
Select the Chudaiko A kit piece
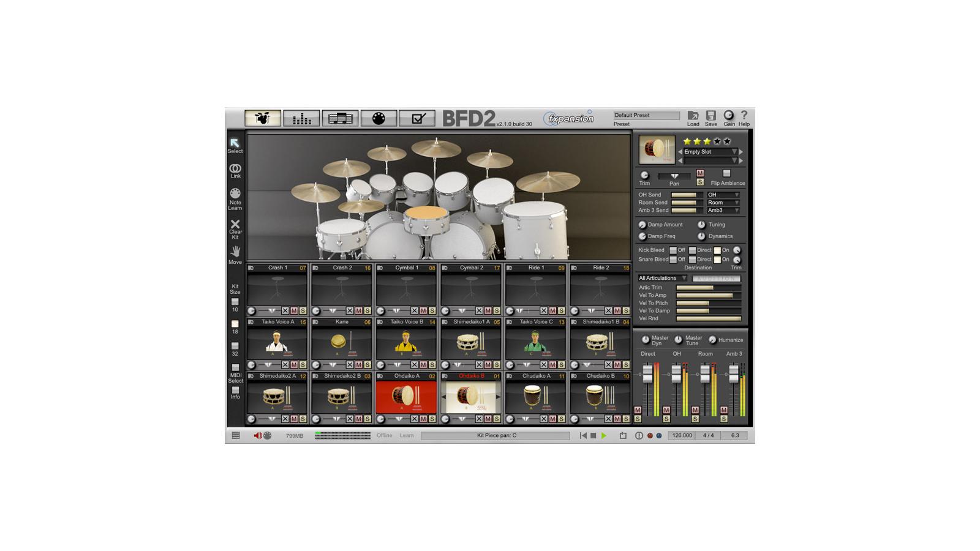point(536,397)
